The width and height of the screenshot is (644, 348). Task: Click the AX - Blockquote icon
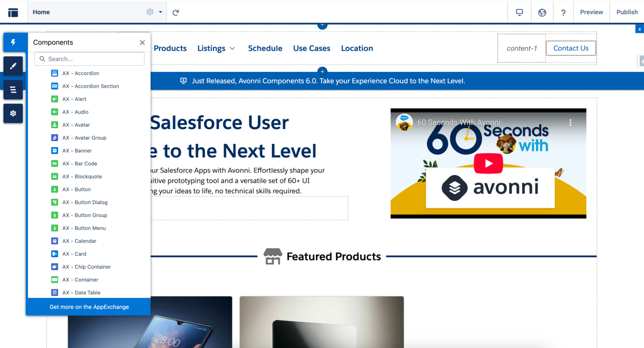point(55,177)
